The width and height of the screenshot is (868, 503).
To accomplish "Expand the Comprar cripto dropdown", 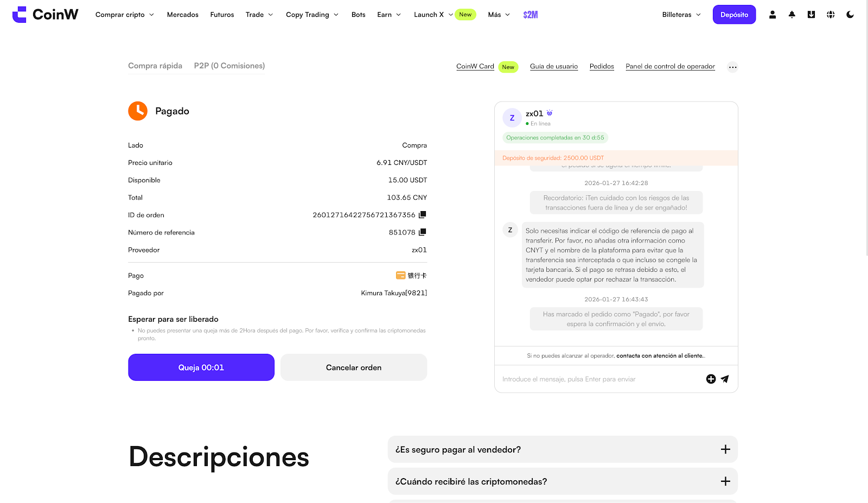I will click(125, 15).
